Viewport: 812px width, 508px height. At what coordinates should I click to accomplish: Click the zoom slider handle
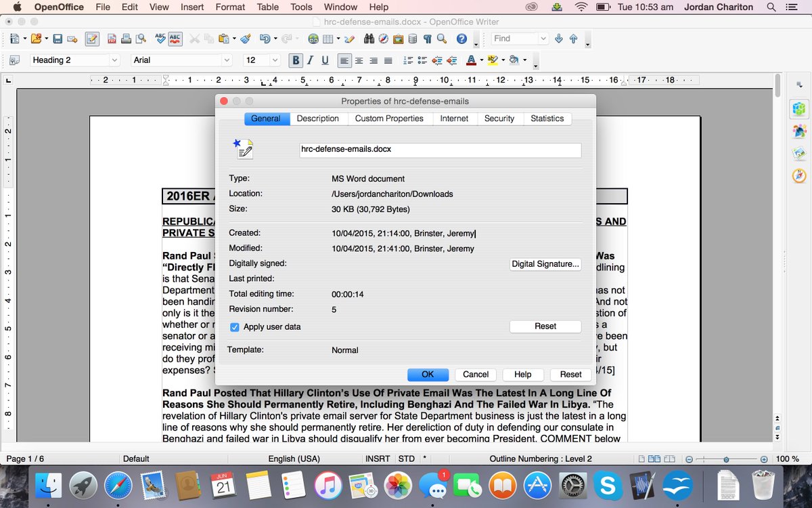(x=726, y=459)
